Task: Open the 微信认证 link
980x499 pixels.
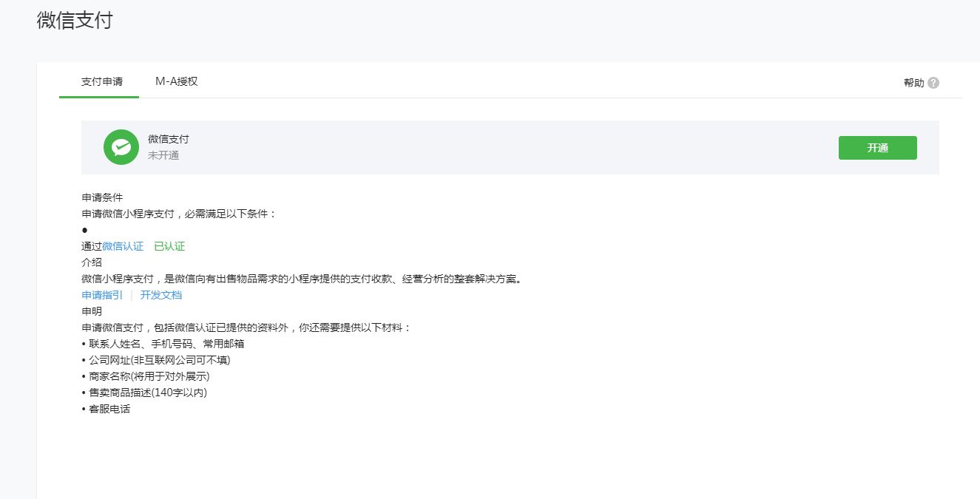Action: point(123,246)
